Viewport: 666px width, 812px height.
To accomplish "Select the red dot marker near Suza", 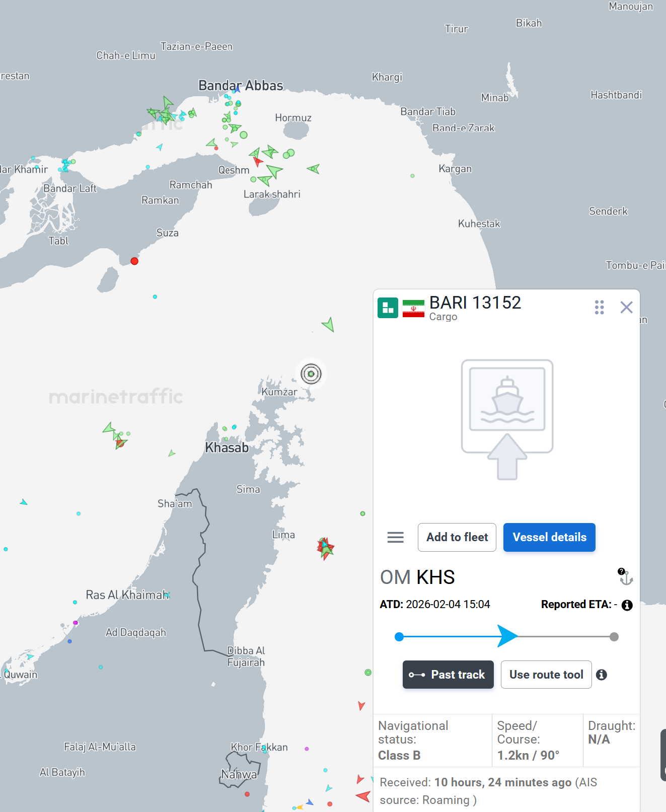I will pyautogui.click(x=134, y=261).
